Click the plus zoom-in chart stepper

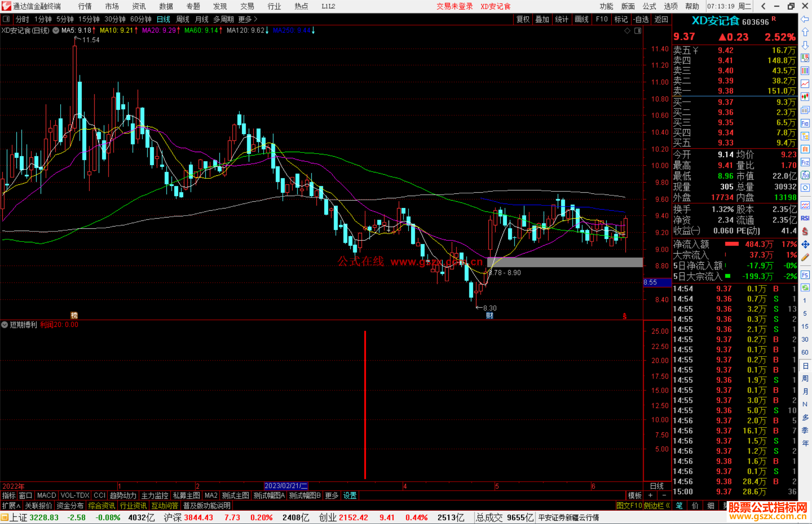[x=650, y=495]
